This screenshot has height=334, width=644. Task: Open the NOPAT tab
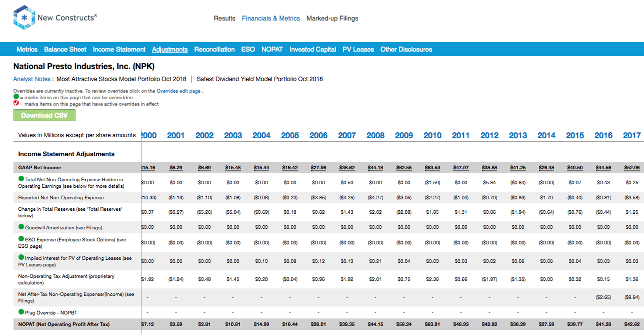(272, 49)
